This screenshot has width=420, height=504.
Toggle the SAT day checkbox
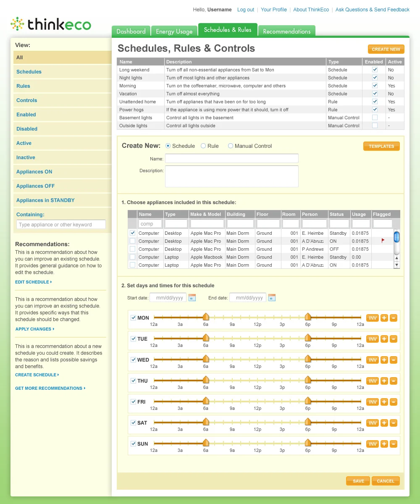(x=133, y=423)
